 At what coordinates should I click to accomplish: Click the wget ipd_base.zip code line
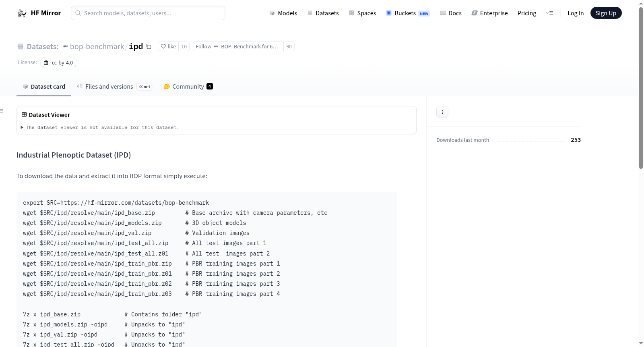[x=175, y=213]
